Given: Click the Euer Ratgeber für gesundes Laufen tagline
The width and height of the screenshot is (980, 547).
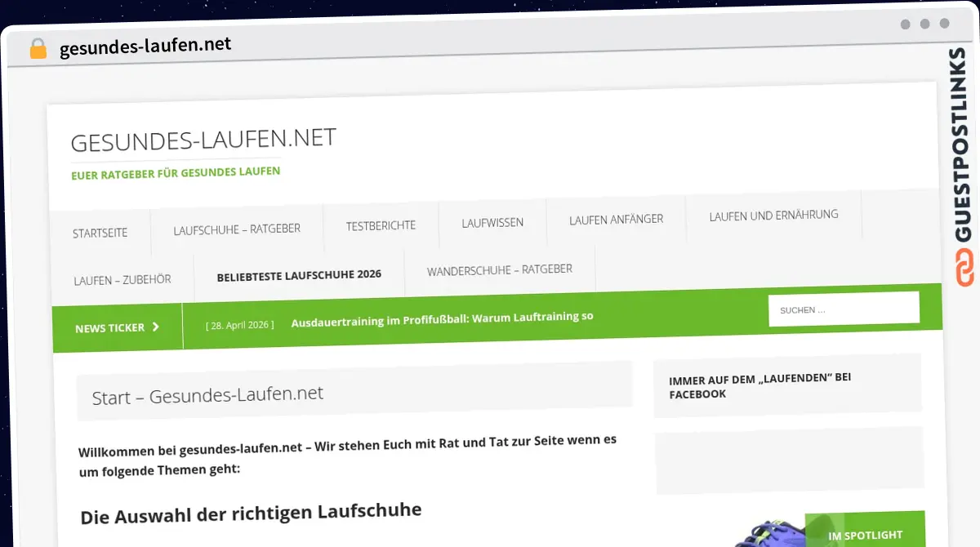Looking at the screenshot, I should (176, 173).
